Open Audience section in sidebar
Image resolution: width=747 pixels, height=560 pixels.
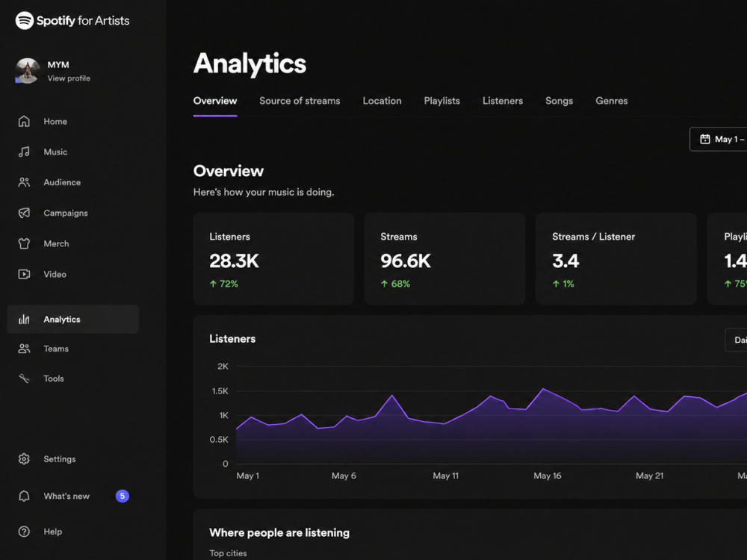pos(62,182)
